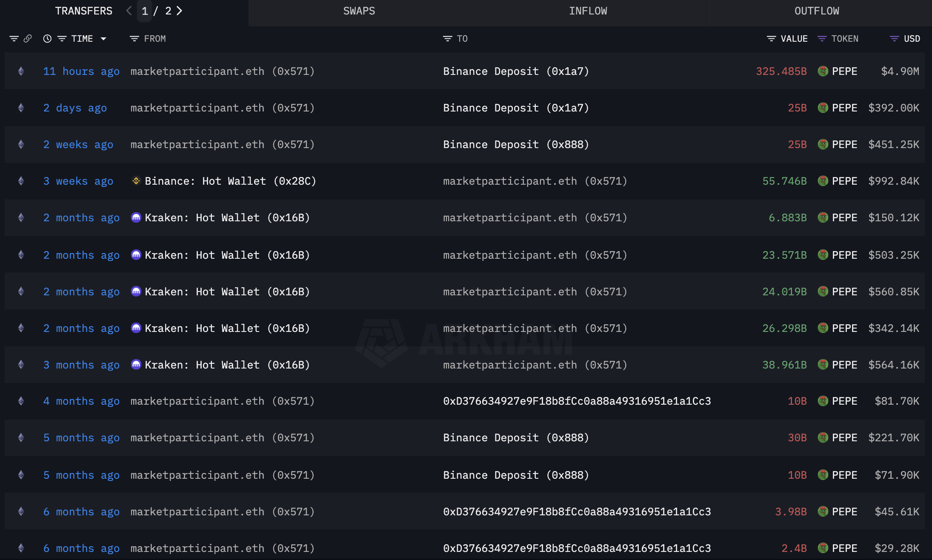Open Binance Deposit (0x1a7) on 11 hours ago row
The width and height of the screenshot is (932, 560).
point(516,71)
